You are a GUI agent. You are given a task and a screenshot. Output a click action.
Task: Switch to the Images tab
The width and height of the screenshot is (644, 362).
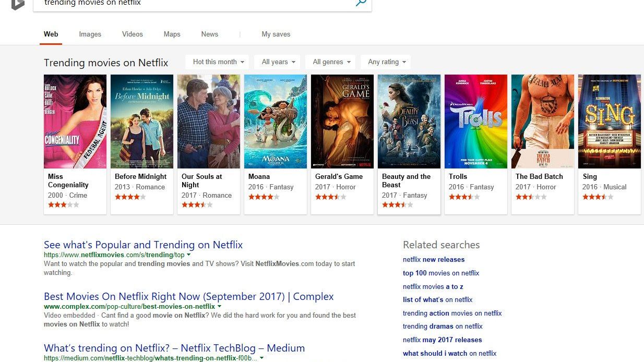point(90,34)
